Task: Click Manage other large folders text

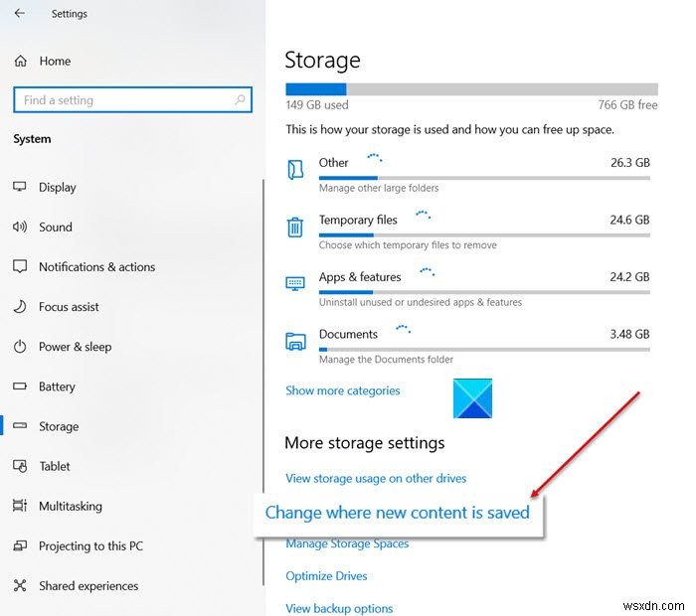Action: 379,188
